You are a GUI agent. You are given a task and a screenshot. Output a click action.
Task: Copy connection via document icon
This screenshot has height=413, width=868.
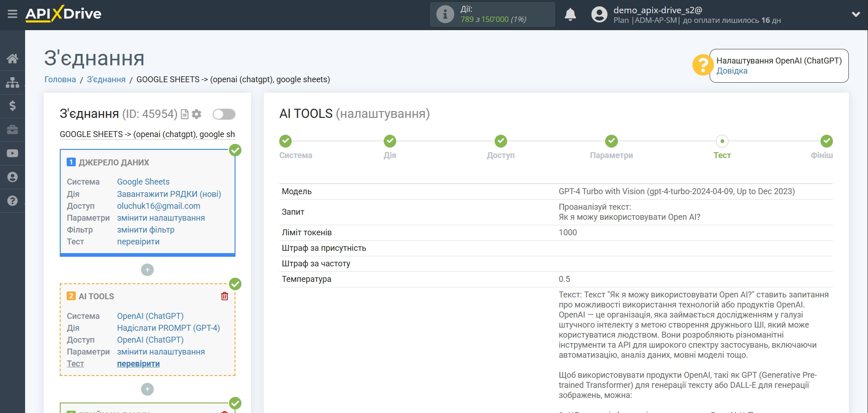pyautogui.click(x=184, y=114)
